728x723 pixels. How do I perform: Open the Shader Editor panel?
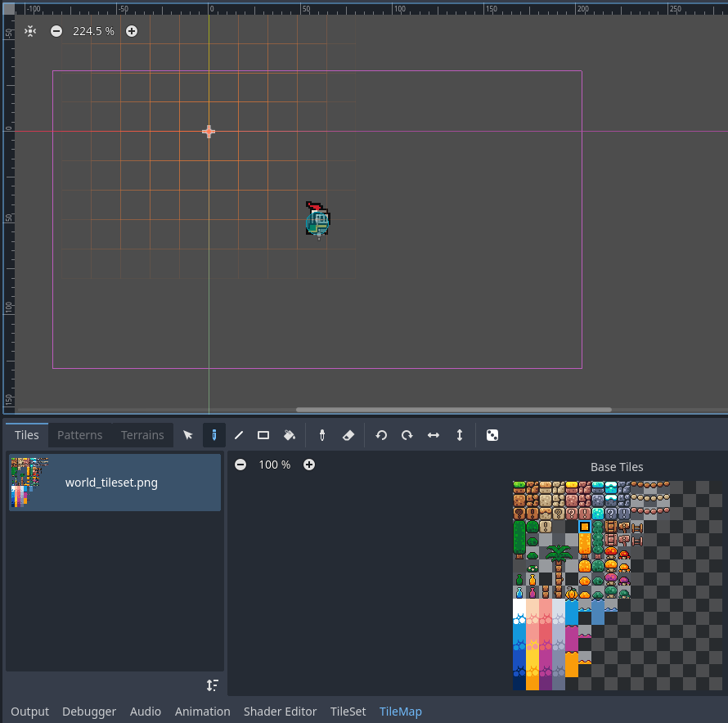280,712
